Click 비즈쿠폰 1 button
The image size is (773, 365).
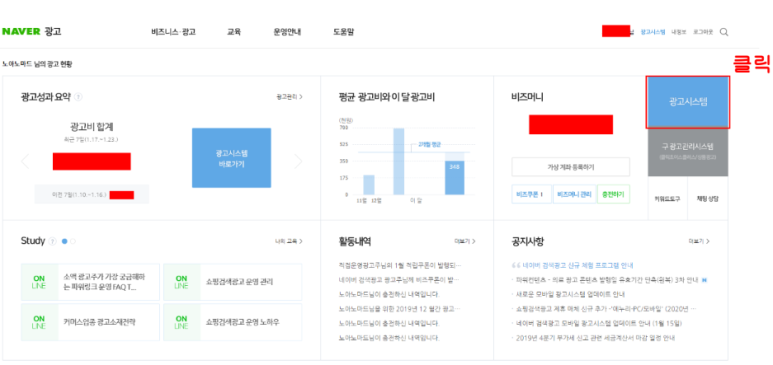[531, 194]
